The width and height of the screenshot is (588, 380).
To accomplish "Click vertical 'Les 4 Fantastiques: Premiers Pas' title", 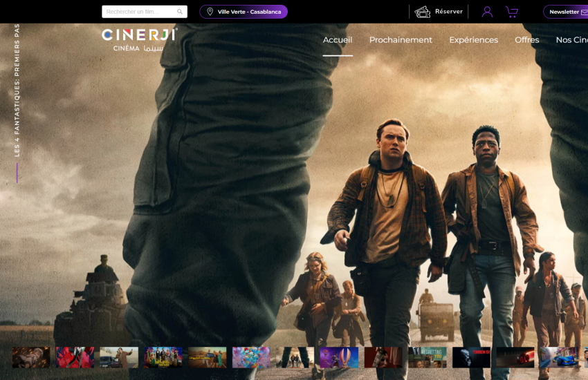I will 17,91.
